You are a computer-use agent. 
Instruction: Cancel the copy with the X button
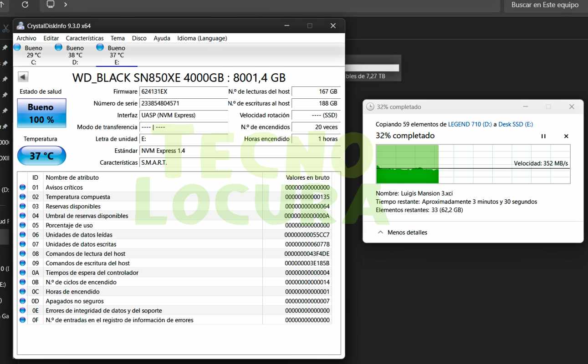click(x=566, y=136)
